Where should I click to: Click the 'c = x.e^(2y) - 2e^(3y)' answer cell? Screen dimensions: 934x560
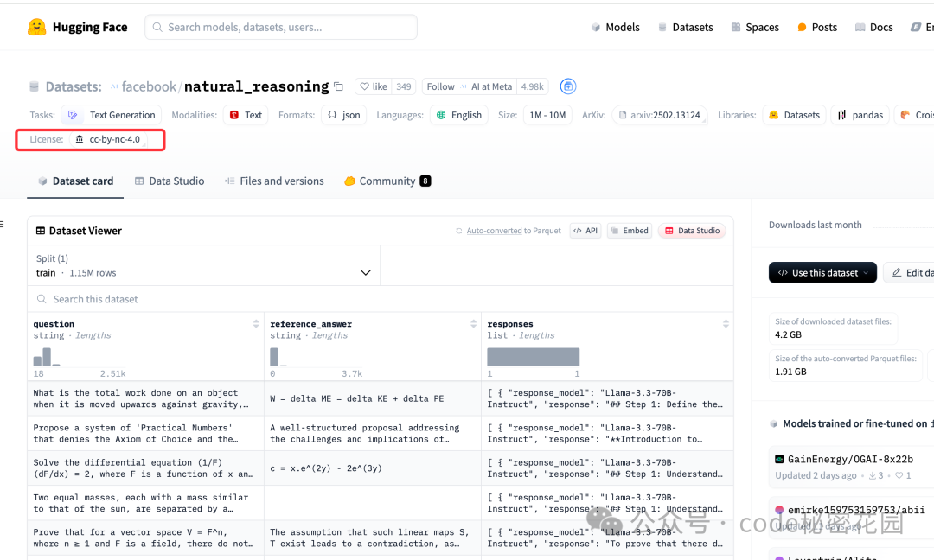pos(372,468)
